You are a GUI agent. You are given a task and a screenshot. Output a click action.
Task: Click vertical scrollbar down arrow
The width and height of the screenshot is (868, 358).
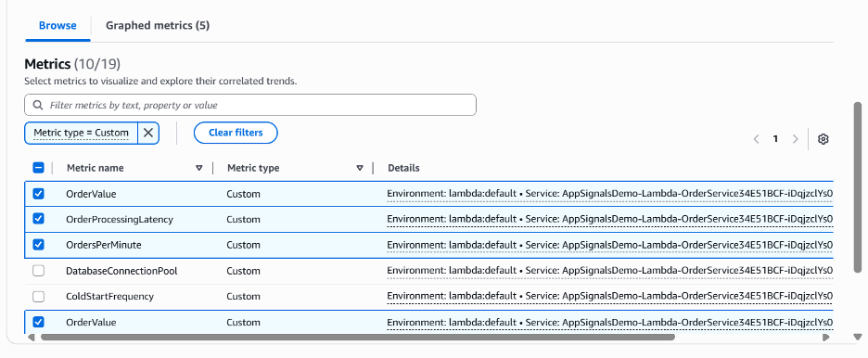(x=858, y=336)
